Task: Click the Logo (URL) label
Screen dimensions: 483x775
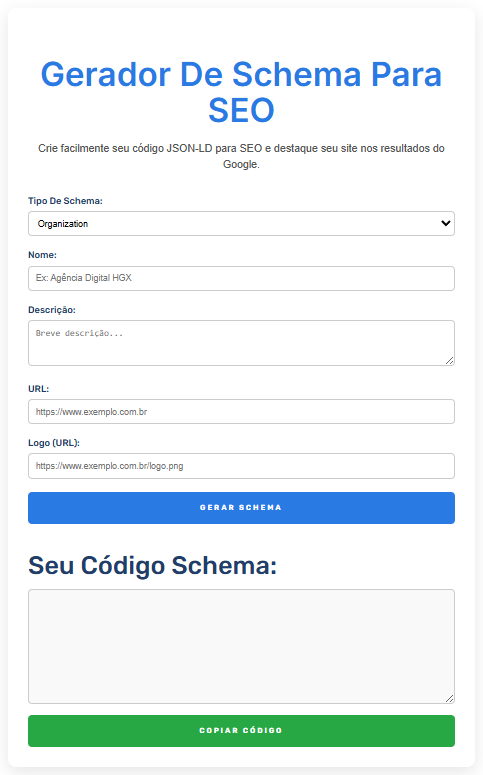Action: (x=54, y=443)
